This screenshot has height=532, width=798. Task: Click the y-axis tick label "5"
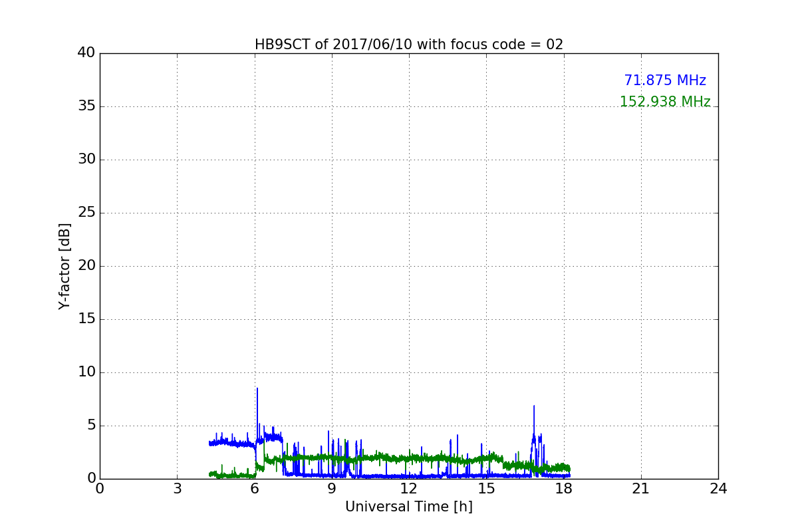click(91, 426)
